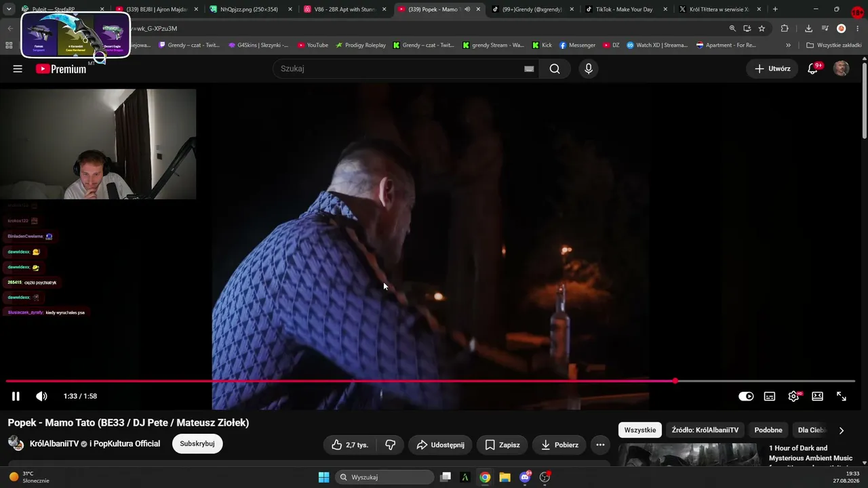The image size is (868, 488).
Task: Click the Subskrybuj button
Action: [x=197, y=444]
